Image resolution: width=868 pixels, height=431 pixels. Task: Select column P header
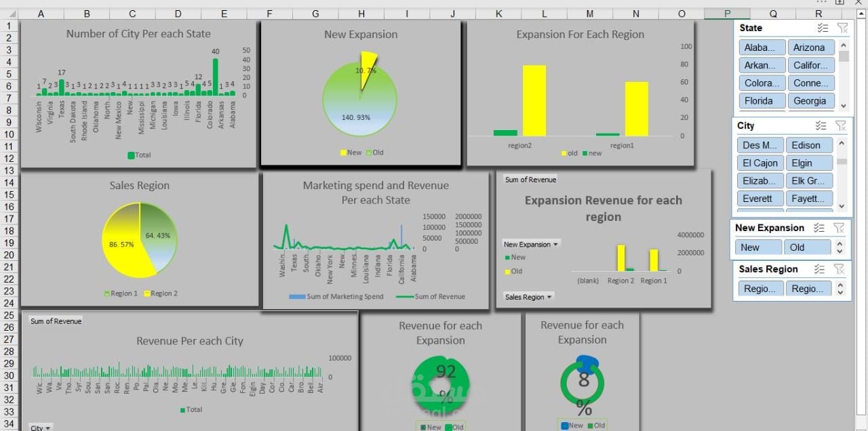coord(726,12)
